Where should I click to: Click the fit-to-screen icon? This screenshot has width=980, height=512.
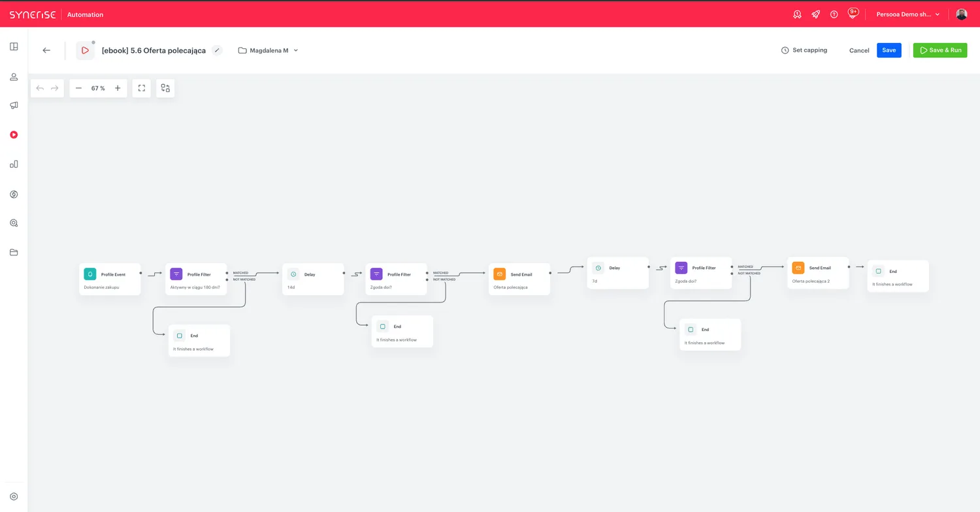(x=142, y=88)
